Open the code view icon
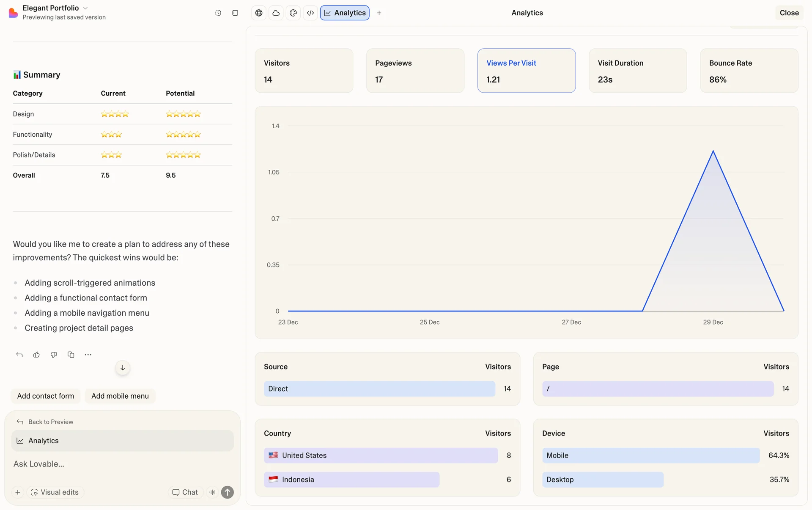The image size is (812, 510). pyautogui.click(x=310, y=13)
